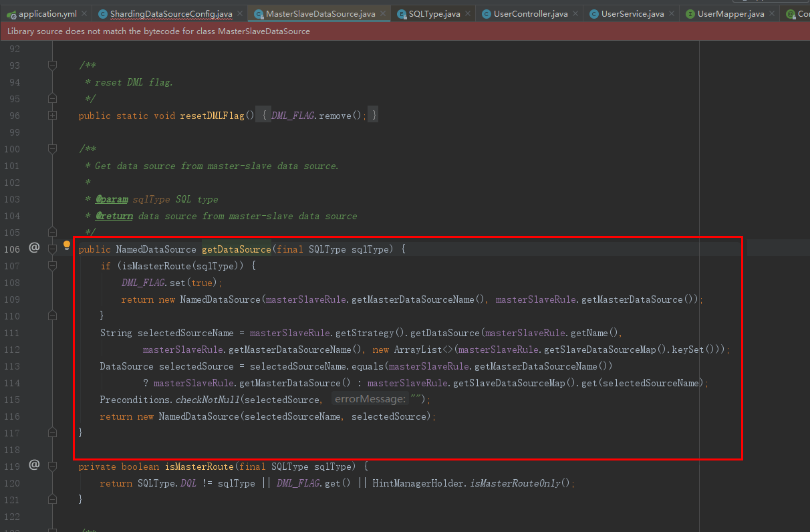This screenshot has width=810, height=532.
Task: Click line number 106 in the gutter
Action: pos(12,249)
